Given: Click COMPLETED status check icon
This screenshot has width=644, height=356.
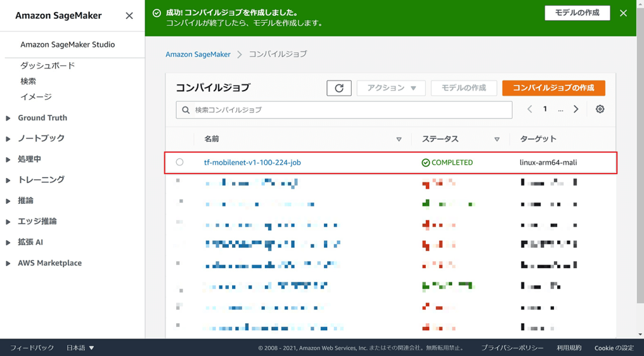Looking at the screenshot, I should point(426,163).
